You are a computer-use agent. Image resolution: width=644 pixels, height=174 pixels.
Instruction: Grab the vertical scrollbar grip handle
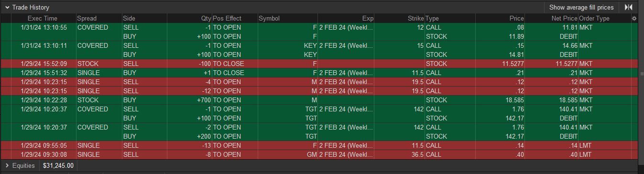[642, 74]
